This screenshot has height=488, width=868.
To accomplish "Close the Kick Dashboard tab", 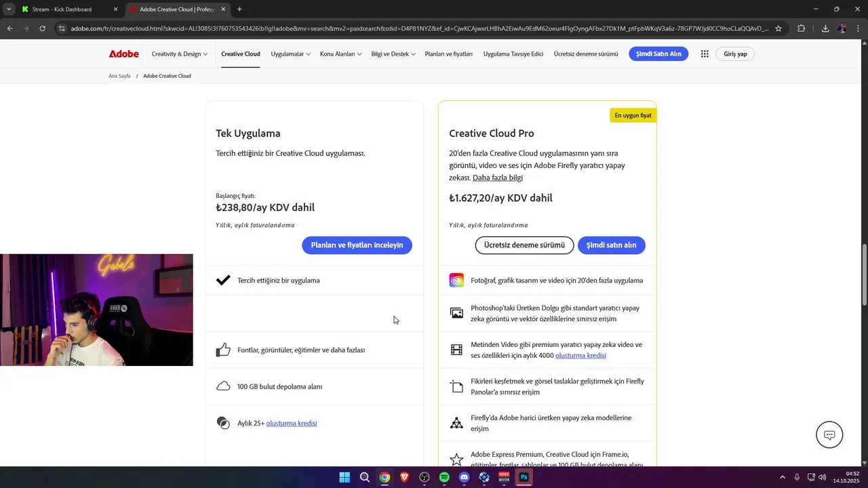I will coord(115,9).
